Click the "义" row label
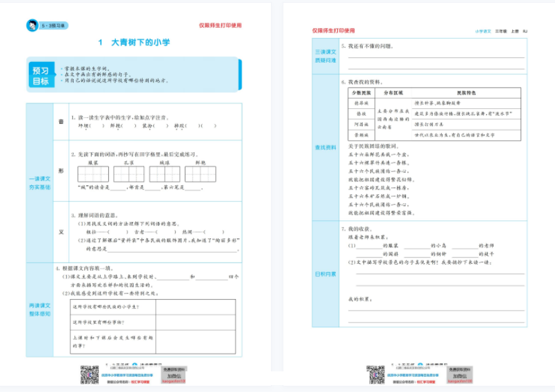555x392 pixels. pos(61,232)
